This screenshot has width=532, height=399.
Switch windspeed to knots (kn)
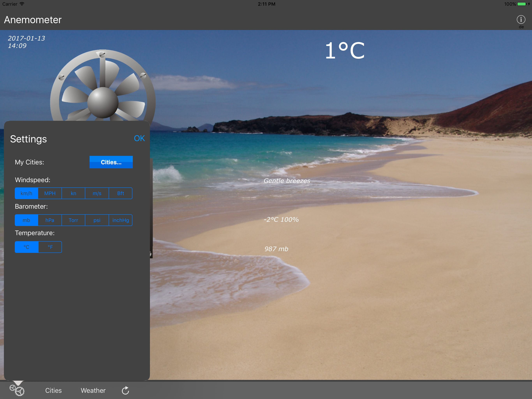pos(73,193)
